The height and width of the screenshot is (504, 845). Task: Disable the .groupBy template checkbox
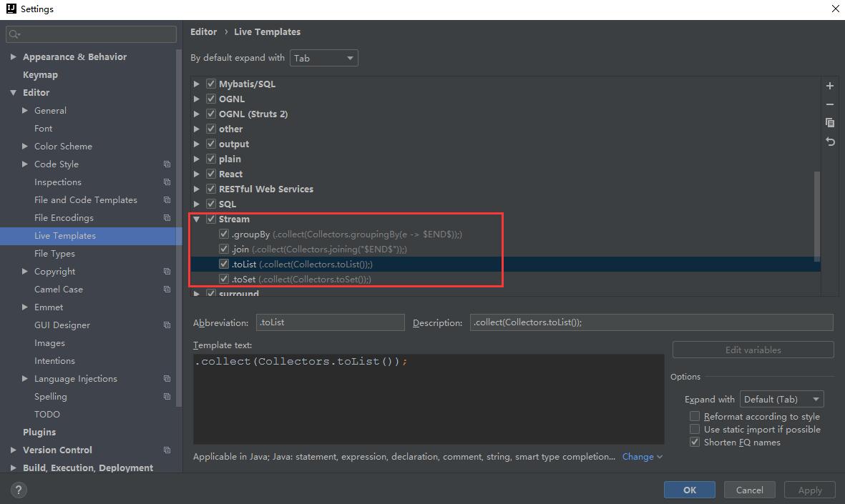[224, 234]
